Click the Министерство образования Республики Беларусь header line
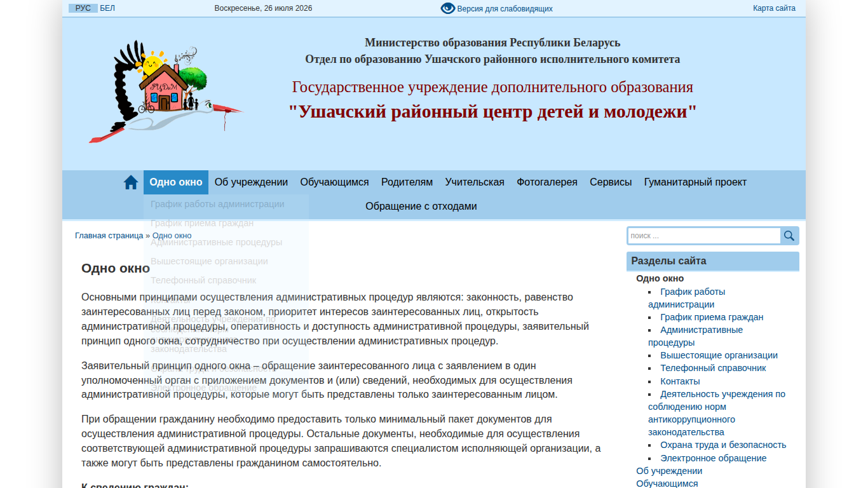 (x=492, y=43)
